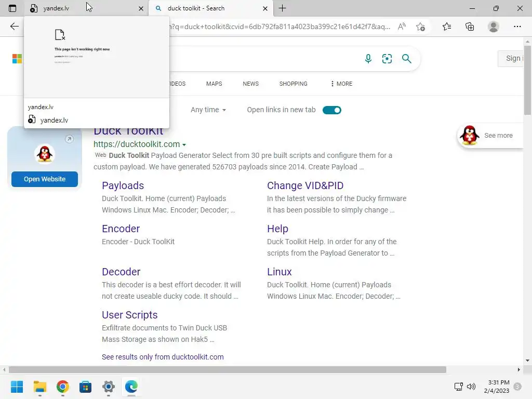Viewport: 532px width, 399px height.
Task: Open the browser profile avatar
Action: coord(494,26)
